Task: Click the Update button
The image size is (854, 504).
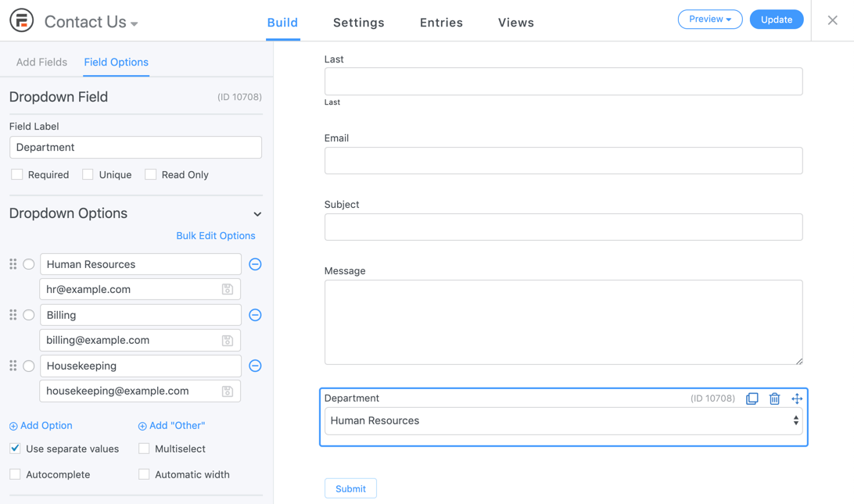Action: click(777, 20)
